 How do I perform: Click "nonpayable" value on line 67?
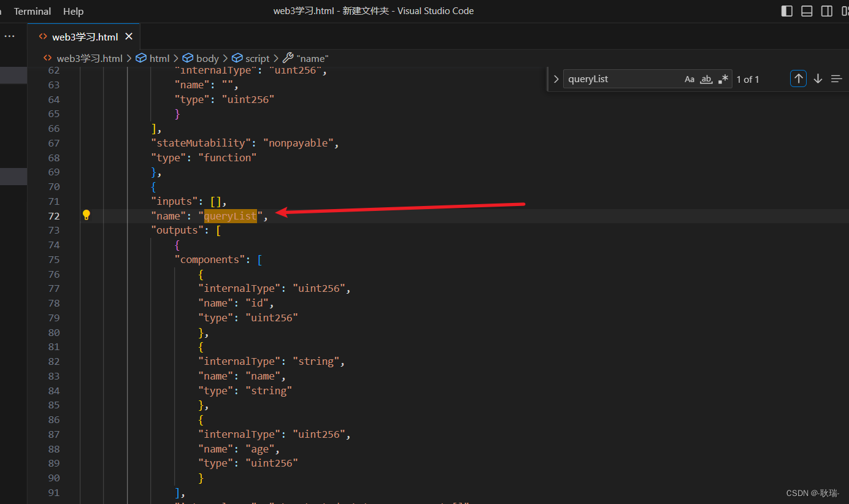click(x=298, y=143)
